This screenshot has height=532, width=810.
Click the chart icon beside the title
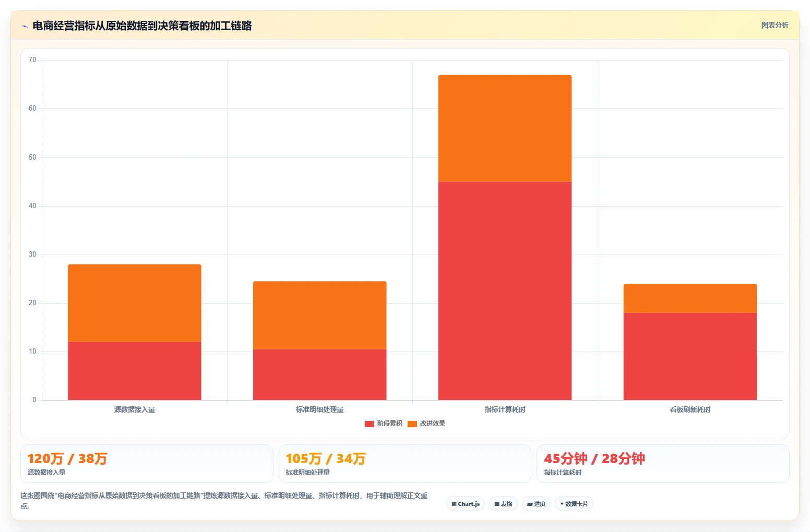coord(25,26)
